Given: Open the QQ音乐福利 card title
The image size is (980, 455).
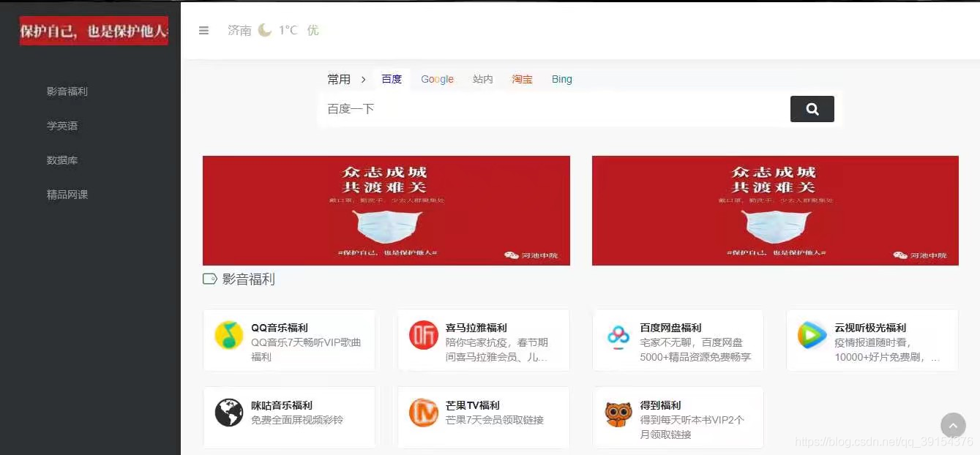Looking at the screenshot, I should (x=280, y=328).
